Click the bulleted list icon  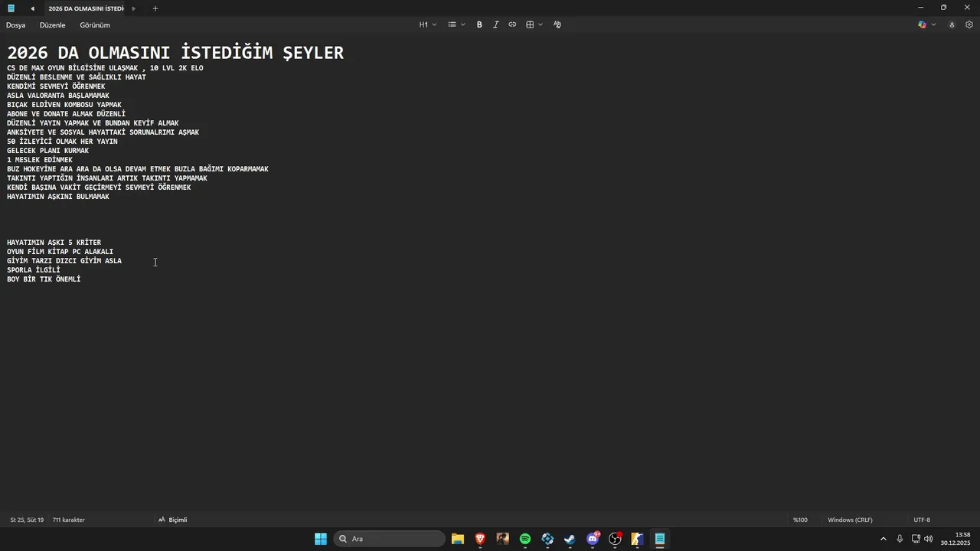452,24
